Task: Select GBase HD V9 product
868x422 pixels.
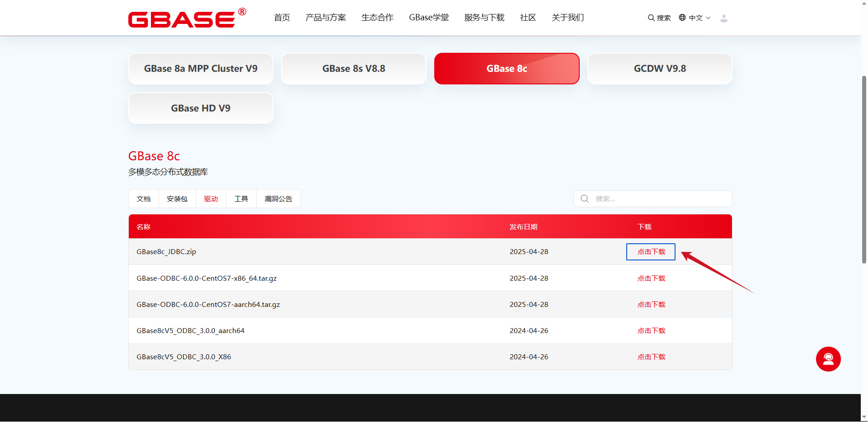Action: (x=201, y=108)
